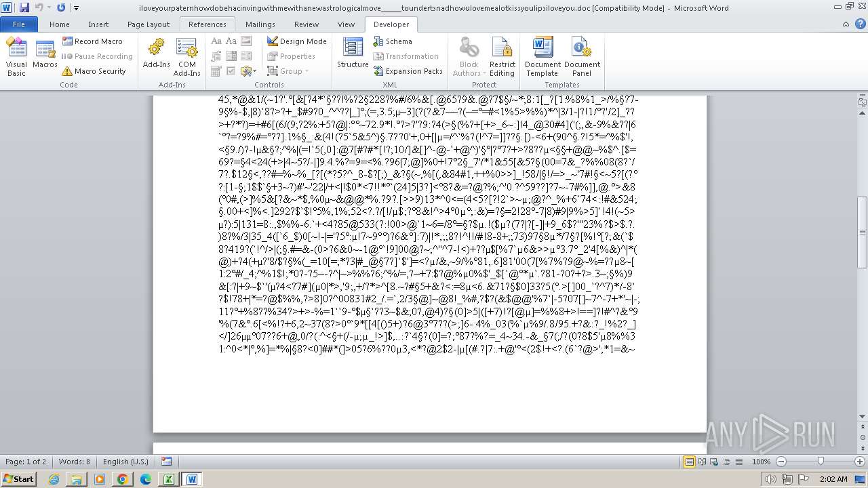Open Windows Explorer from taskbar
This screenshot has height=488, width=868.
77,479
